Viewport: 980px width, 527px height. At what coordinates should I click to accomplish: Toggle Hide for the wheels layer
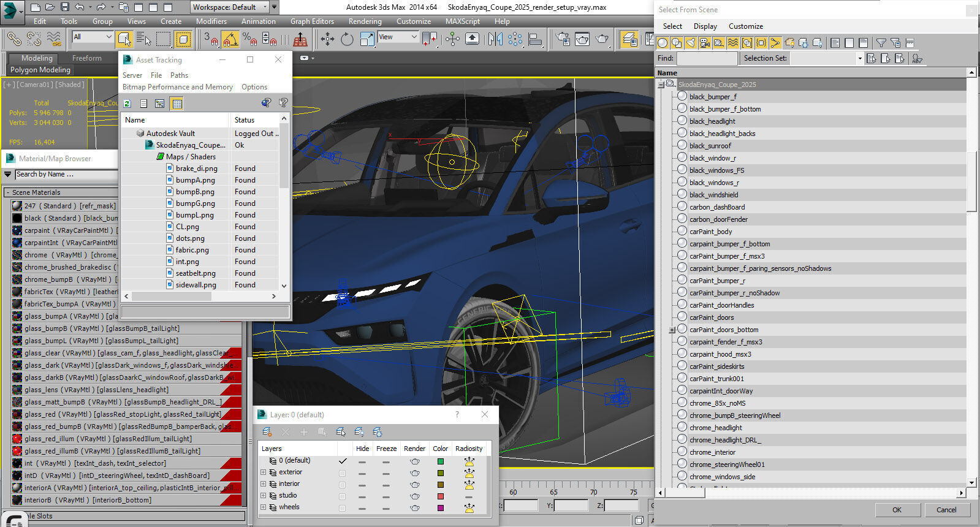tap(362, 507)
